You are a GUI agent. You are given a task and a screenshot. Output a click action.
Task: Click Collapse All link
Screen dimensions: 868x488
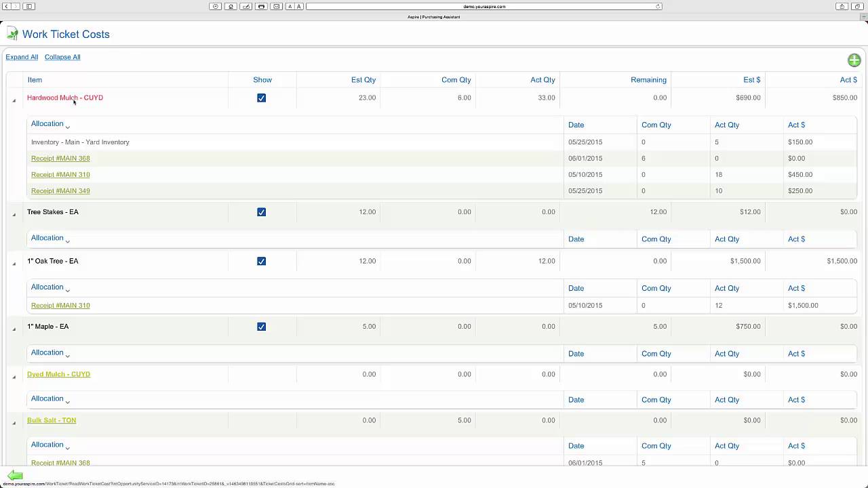click(x=62, y=57)
